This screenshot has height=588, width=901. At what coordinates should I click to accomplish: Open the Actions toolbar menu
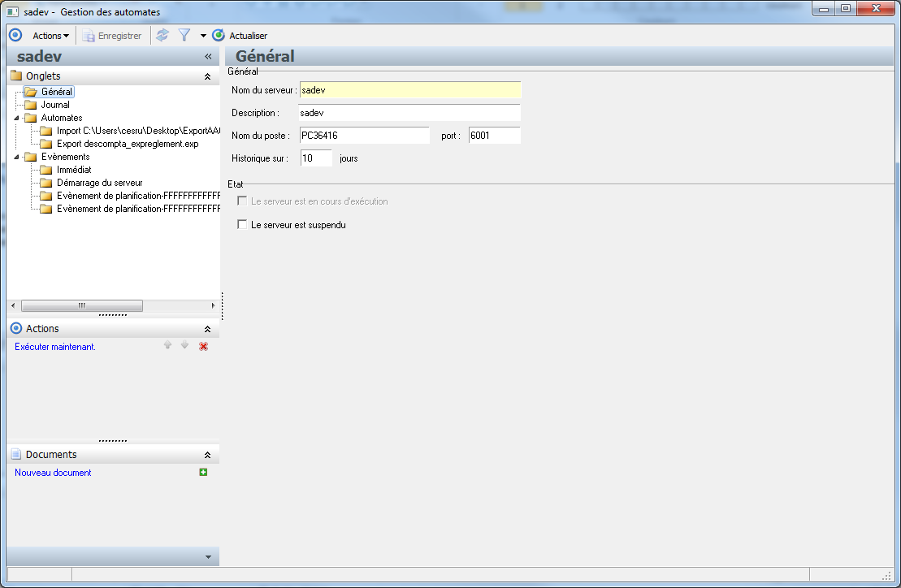click(50, 36)
